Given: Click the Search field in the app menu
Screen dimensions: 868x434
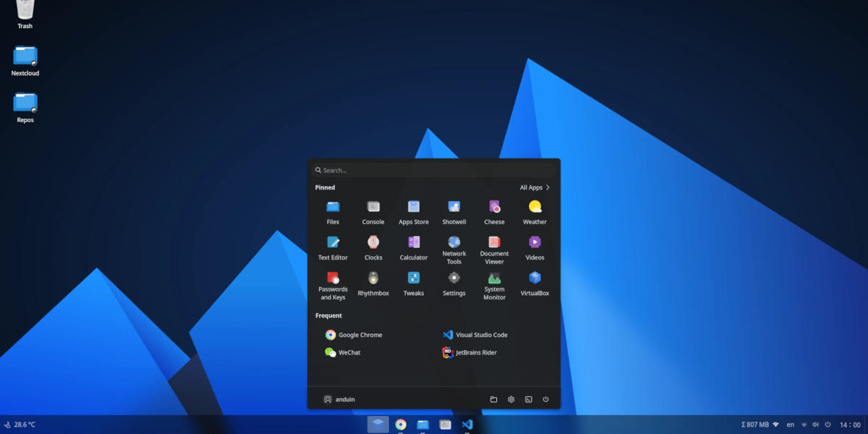Looking at the screenshot, I should point(434,170).
